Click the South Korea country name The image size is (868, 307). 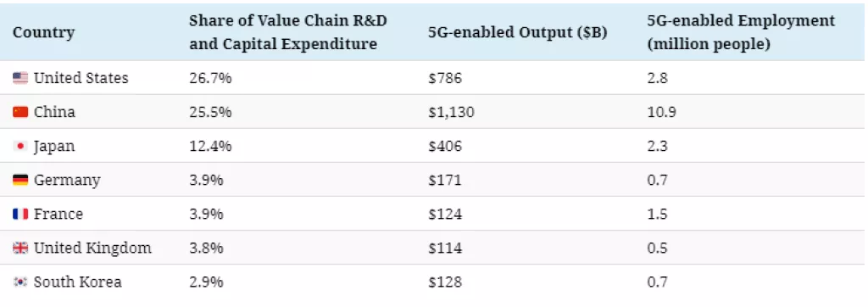[x=78, y=282]
